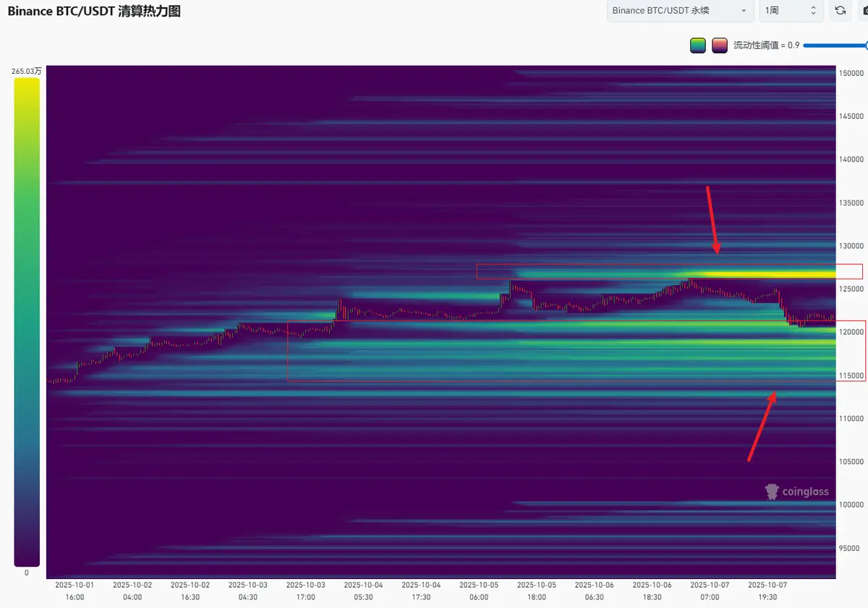Screen dimensions: 868x608
Task: Click the 2025-10-06 18:30 time label
Action: point(652,591)
